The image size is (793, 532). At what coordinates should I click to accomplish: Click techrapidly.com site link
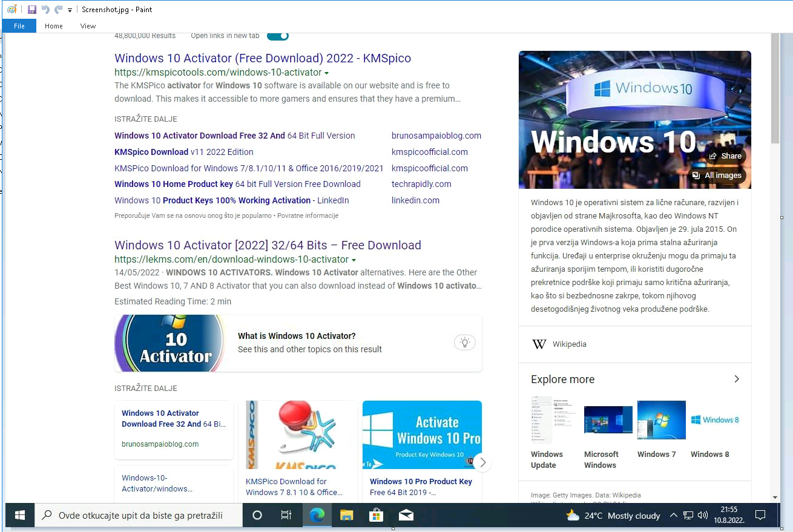coord(421,184)
